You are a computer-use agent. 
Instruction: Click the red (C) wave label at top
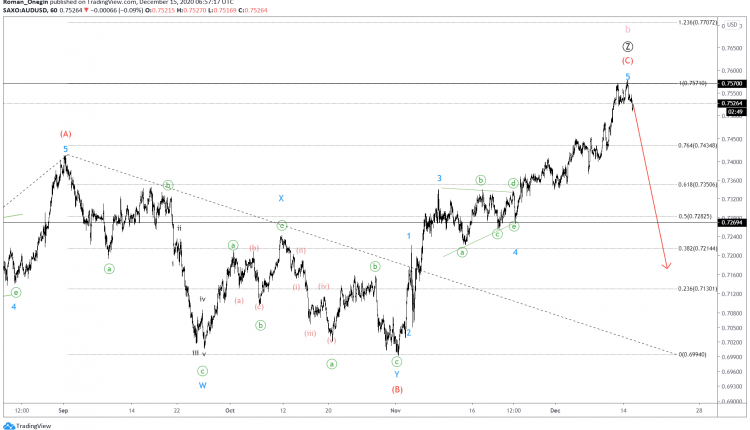(x=627, y=61)
